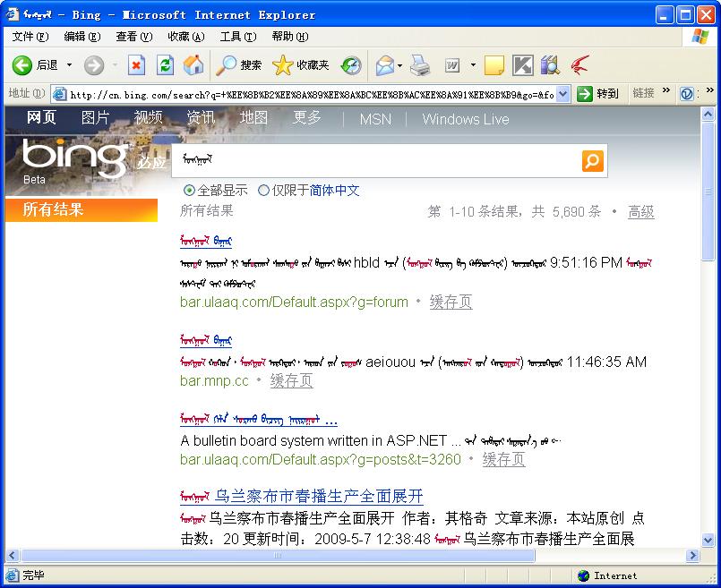Open the 搜索 search magnifier toolbar button

(239, 65)
